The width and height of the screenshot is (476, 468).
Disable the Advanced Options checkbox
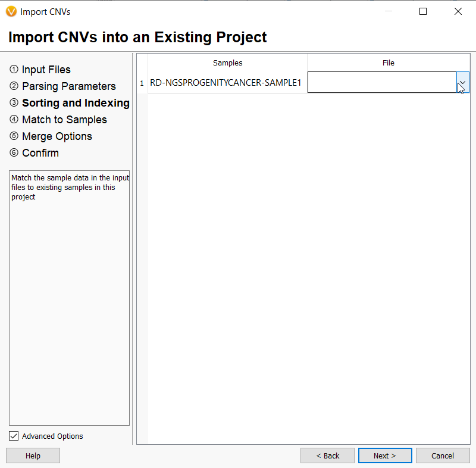click(x=13, y=436)
